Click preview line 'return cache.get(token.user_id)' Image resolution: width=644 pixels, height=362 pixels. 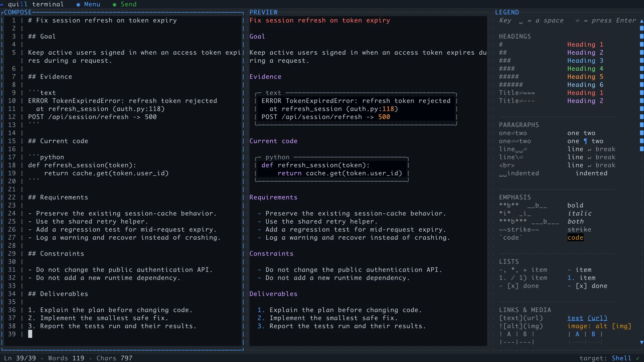pyautogui.click(x=340, y=173)
